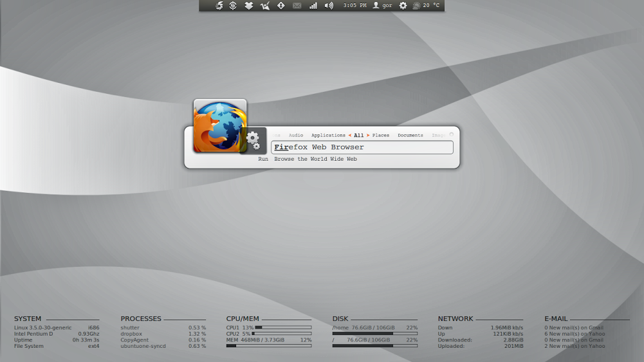
Task: Click the 2.88GiB downloaded value
Action: [x=513, y=340]
